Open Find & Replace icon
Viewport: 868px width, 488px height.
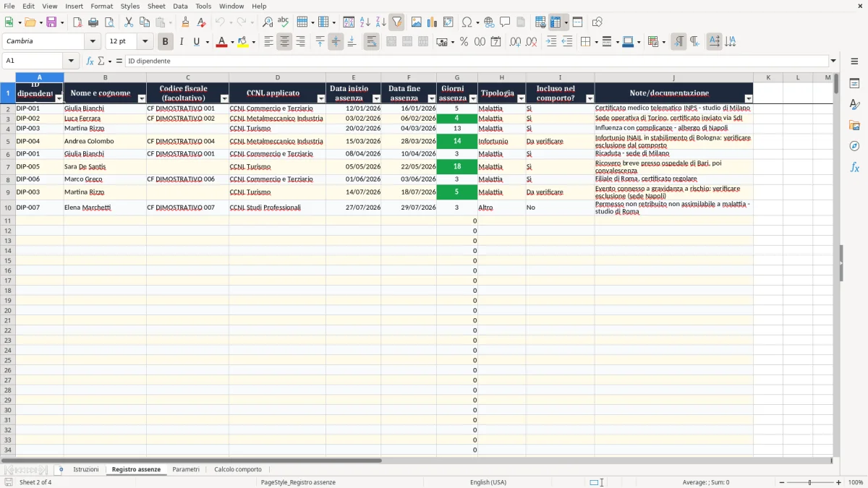tap(268, 22)
